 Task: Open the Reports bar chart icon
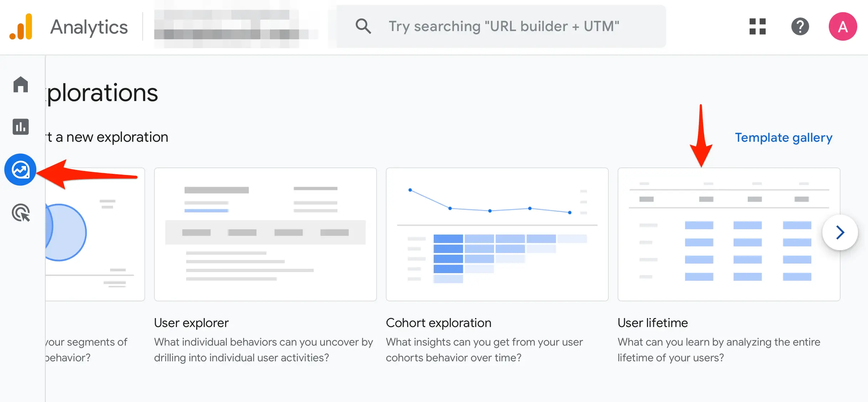click(21, 127)
